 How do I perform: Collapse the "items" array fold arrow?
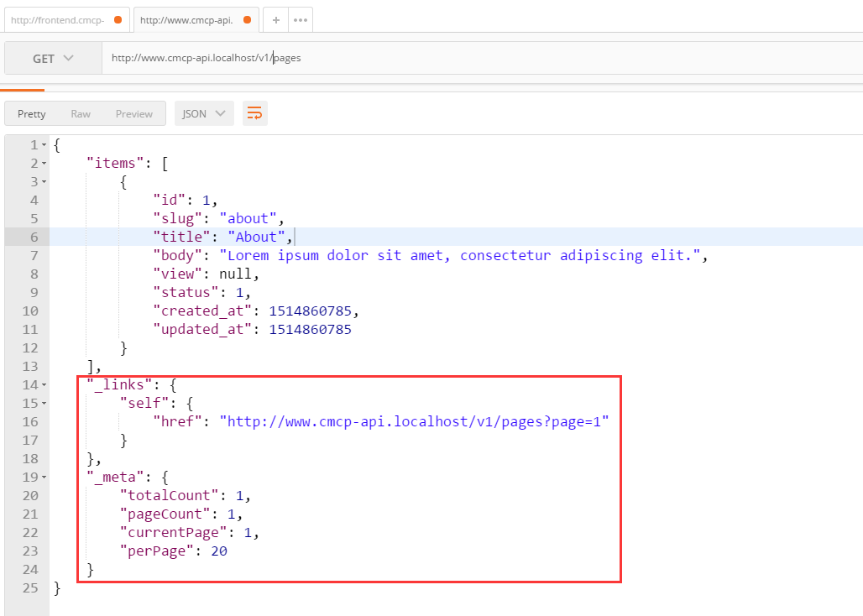[44, 164]
